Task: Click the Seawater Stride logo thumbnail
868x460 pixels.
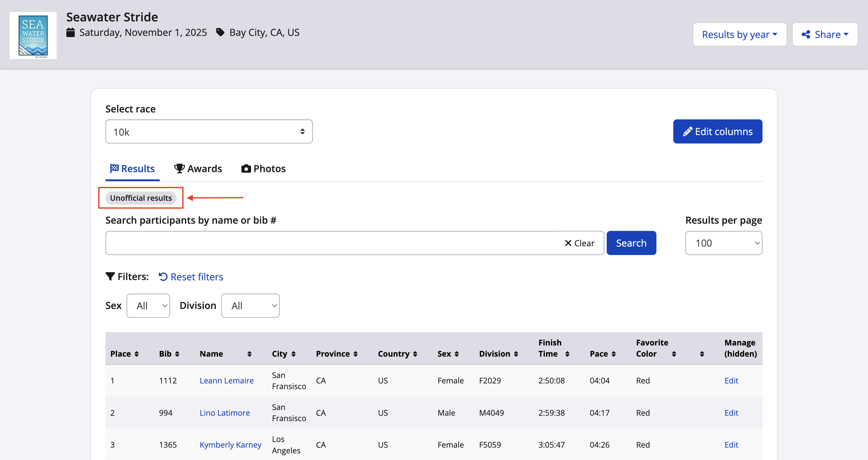Action: coord(33,36)
